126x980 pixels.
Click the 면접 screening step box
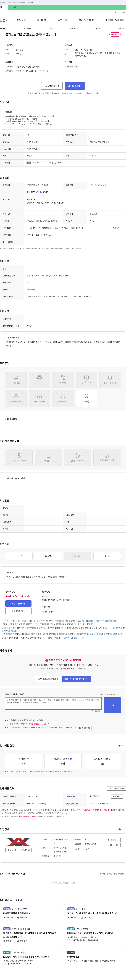point(48,556)
